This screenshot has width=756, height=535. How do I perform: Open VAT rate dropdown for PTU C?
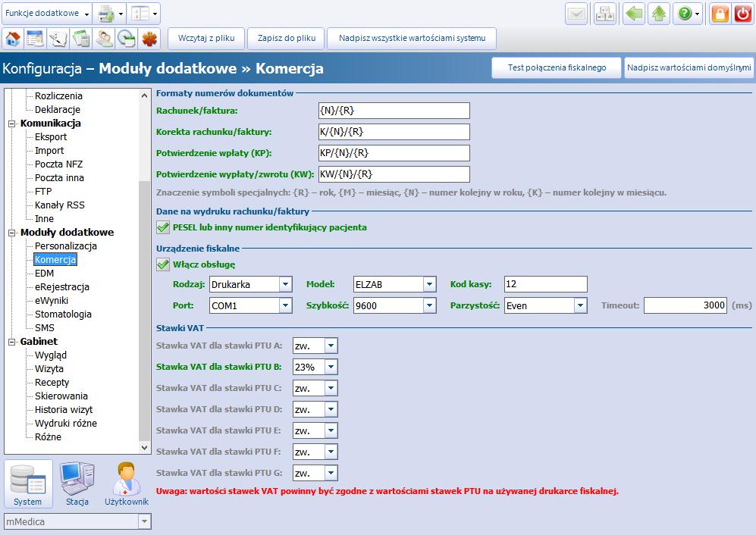tap(331, 388)
